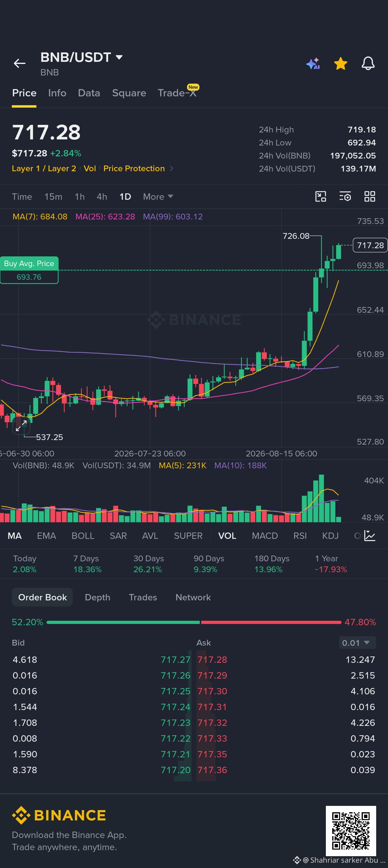
Task: Click the Binance logo in footer
Action: click(x=59, y=816)
